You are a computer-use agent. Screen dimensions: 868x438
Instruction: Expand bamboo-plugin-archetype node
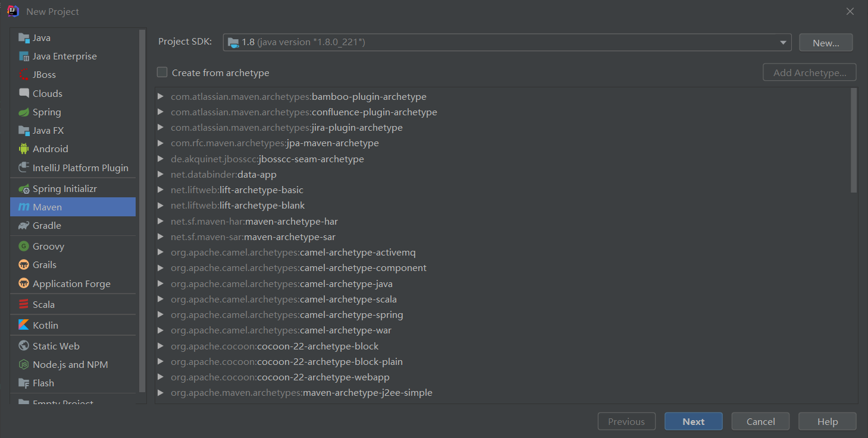tap(161, 96)
